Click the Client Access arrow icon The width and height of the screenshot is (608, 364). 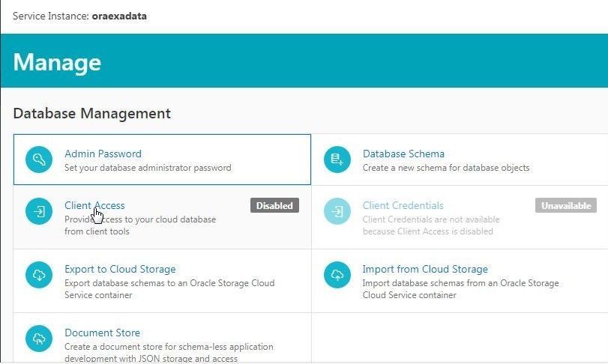point(39,211)
